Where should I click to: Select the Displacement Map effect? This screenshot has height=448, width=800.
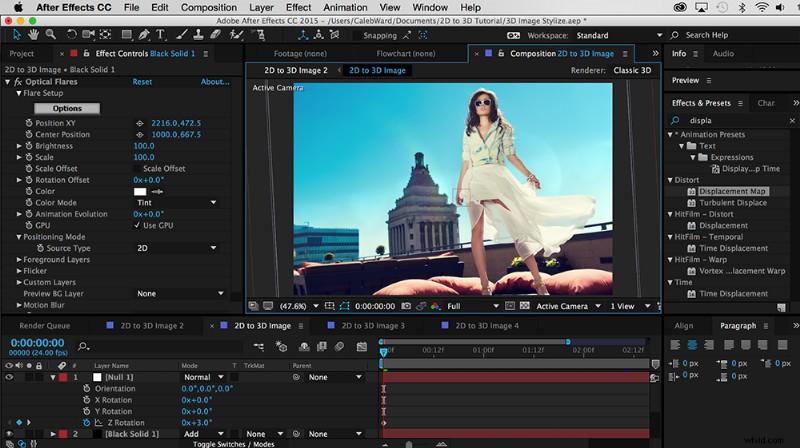732,191
